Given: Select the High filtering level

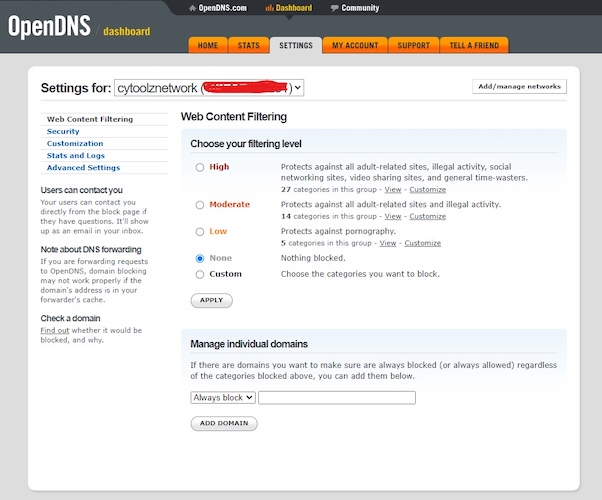Looking at the screenshot, I should tap(200, 167).
